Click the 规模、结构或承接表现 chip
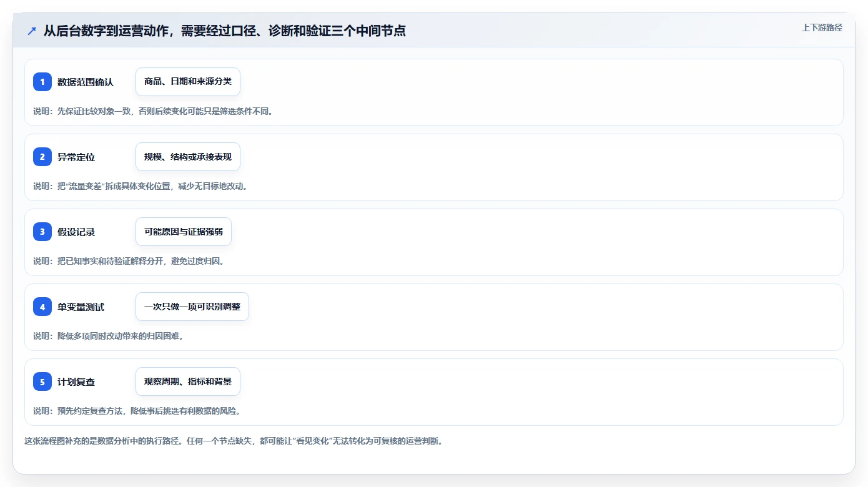 pyautogui.click(x=188, y=157)
